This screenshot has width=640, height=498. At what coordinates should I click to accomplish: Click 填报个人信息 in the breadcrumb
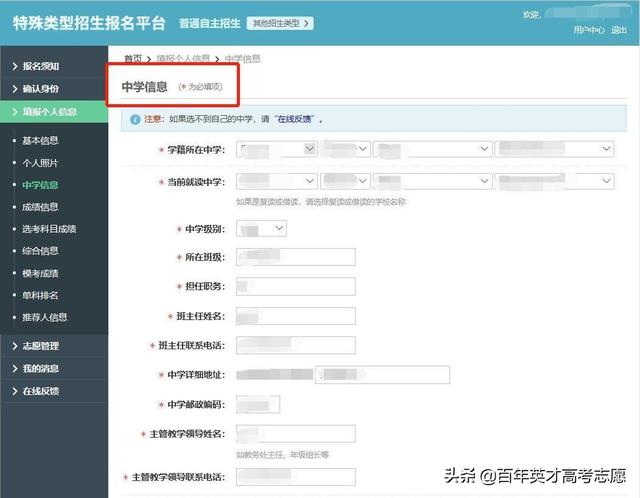tap(183, 59)
